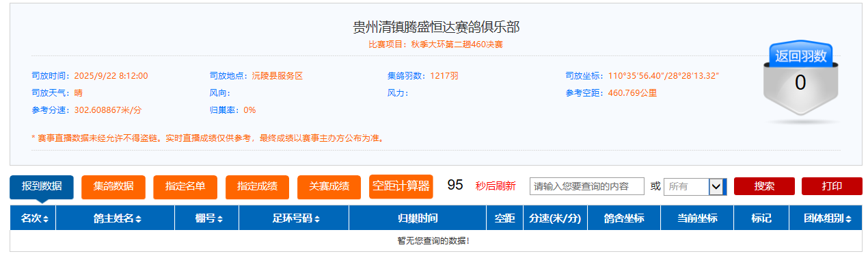
Task: Open the 指定名单 tab
Action: coord(185,186)
